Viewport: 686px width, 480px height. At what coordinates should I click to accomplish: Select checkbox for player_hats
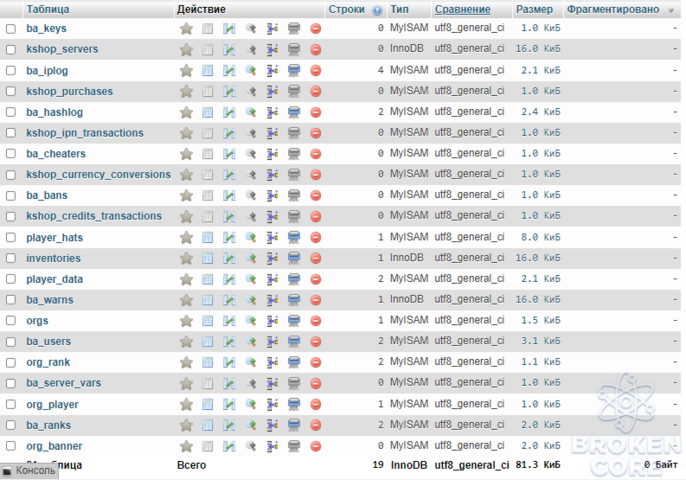(x=11, y=238)
